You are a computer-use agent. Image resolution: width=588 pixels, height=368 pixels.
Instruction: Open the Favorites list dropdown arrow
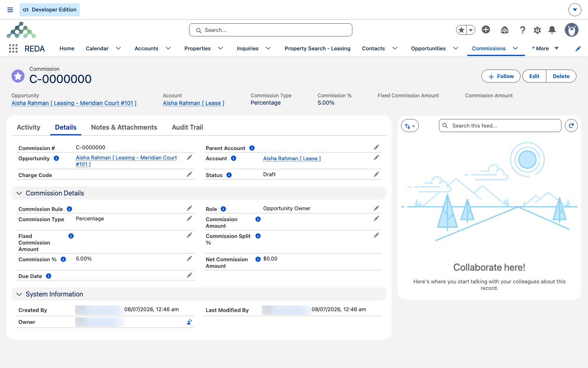point(471,30)
